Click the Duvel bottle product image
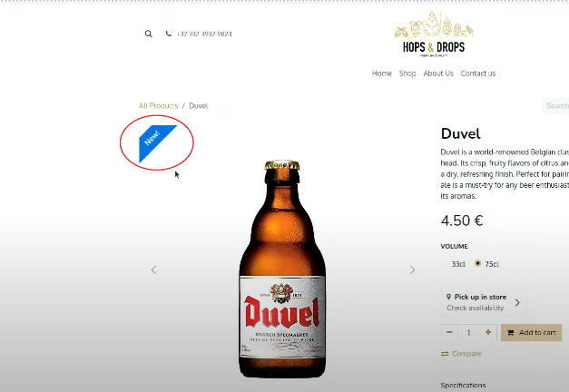Viewport: 569px width, 392px height. click(282, 269)
